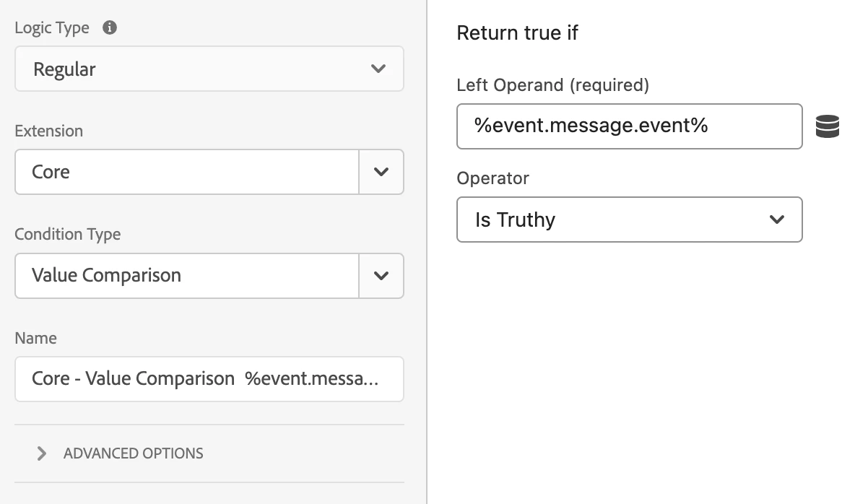The image size is (868, 504).
Task: Open the data element selector icon
Action: click(x=827, y=126)
